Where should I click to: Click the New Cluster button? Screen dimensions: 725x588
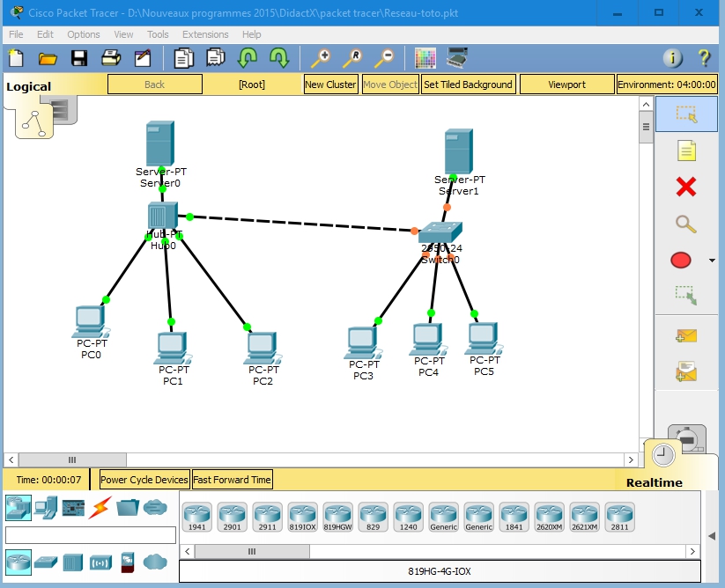(x=330, y=85)
